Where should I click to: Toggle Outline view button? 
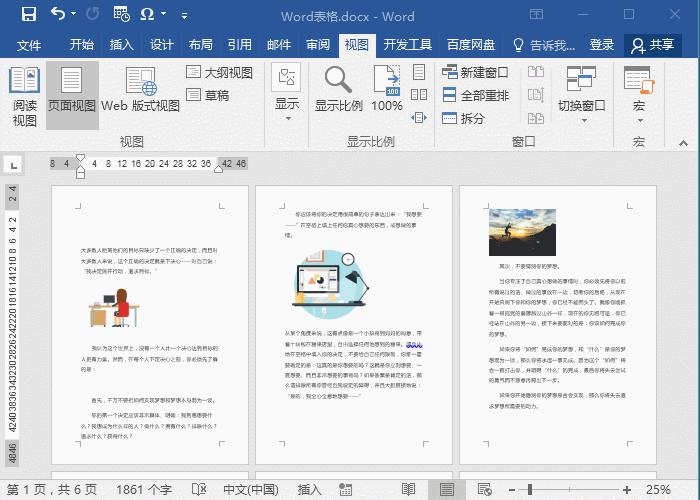[x=218, y=72]
